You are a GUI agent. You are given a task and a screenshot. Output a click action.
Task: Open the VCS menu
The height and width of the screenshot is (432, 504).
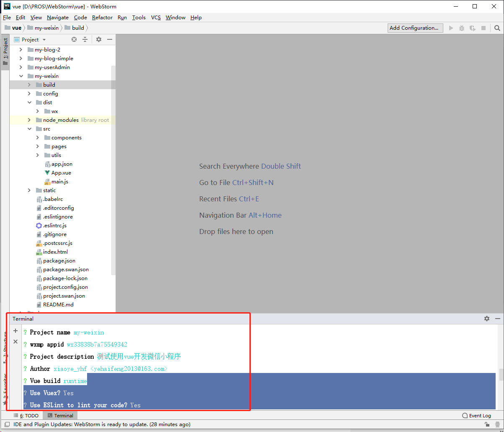coord(156,17)
